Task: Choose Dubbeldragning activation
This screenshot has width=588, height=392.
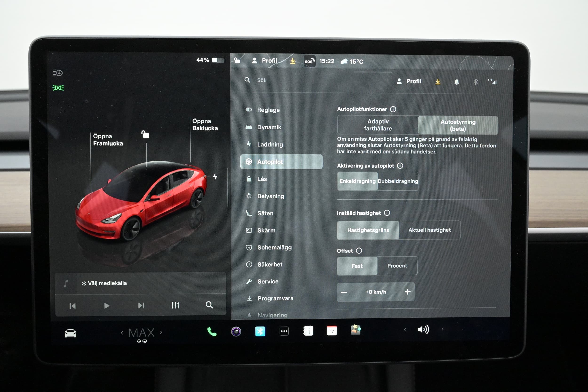Action: tap(398, 181)
